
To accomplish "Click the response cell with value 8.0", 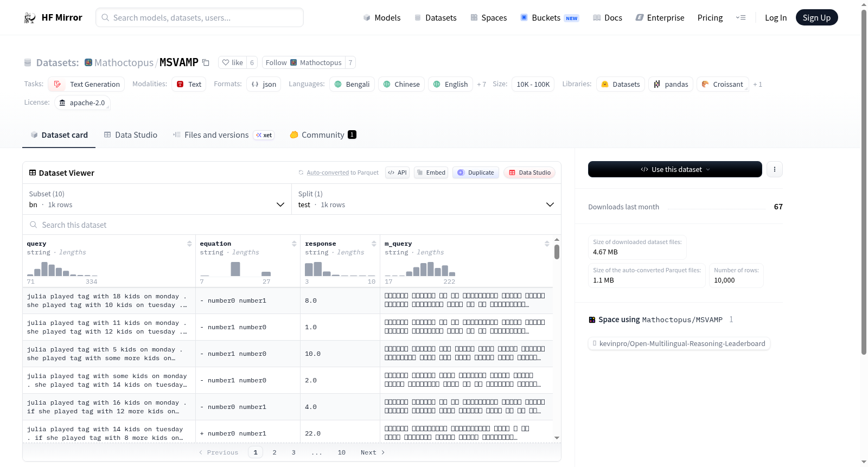I will [340, 300].
